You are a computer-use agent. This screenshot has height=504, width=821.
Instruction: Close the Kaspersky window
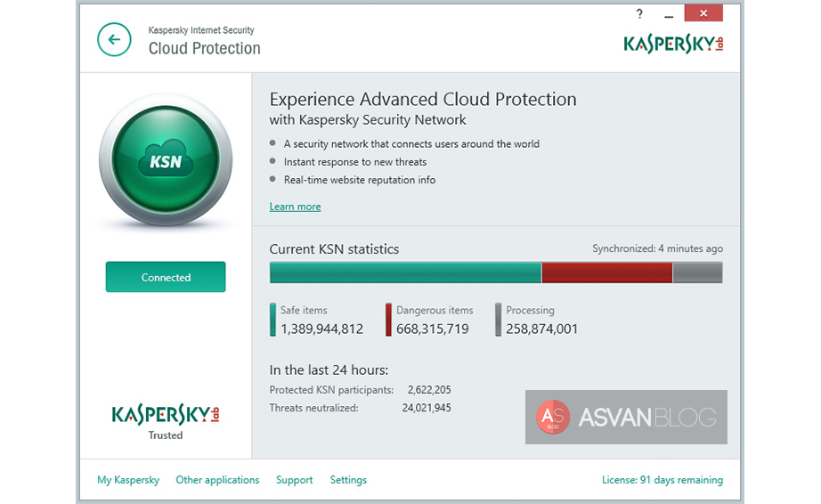tap(703, 13)
